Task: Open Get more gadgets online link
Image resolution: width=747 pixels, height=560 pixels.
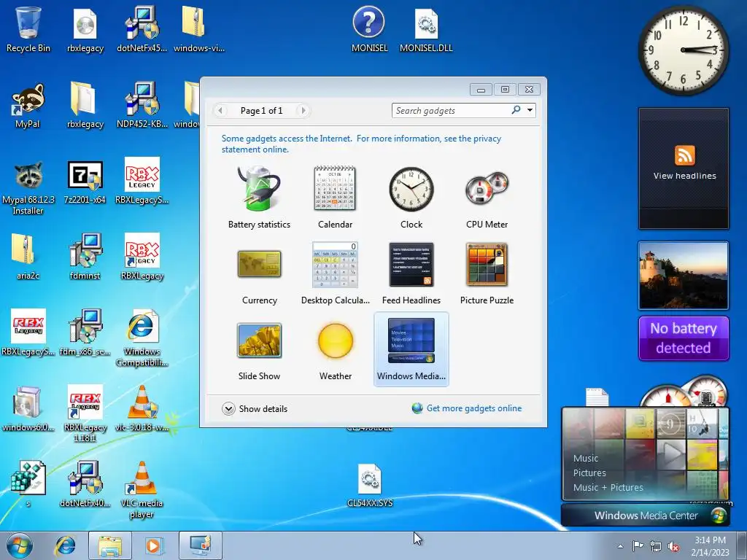Action: click(x=467, y=408)
